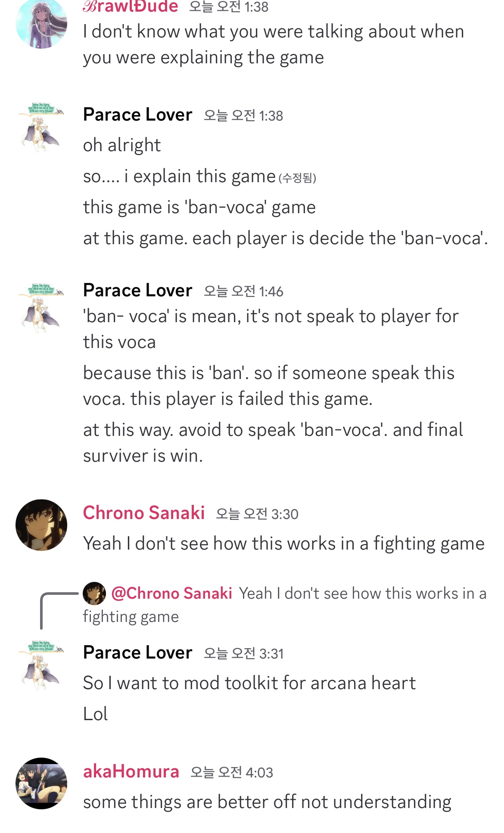Click the BrawlDude username
This screenshot has height=833, width=504.
click(131, 6)
